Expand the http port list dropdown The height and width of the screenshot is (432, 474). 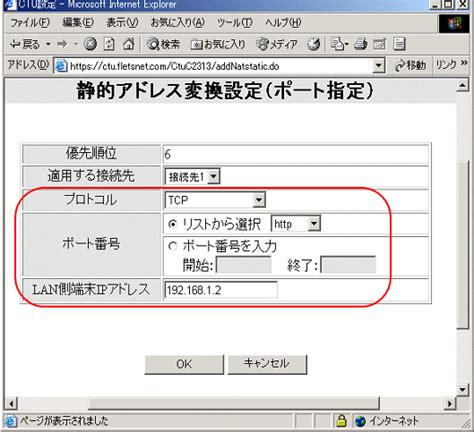pos(314,224)
